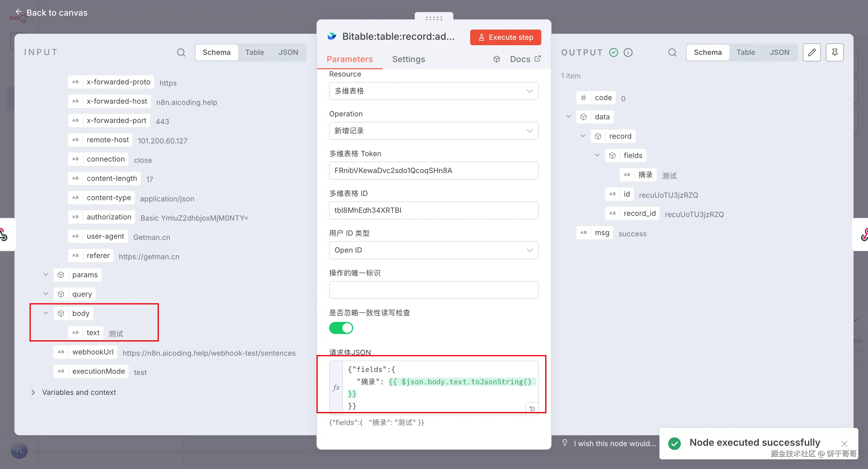The image size is (868, 469).
Task: Click the pencil edit output icon
Action: (811, 52)
